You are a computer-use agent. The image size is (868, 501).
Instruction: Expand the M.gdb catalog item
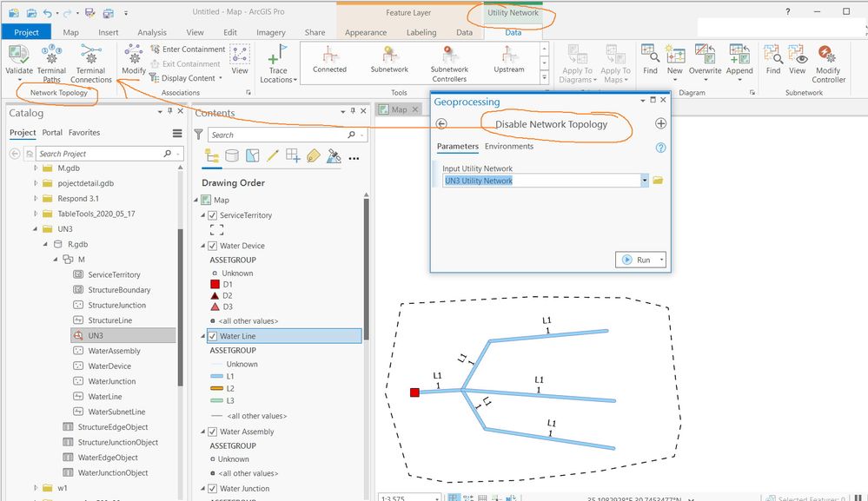tap(36, 168)
